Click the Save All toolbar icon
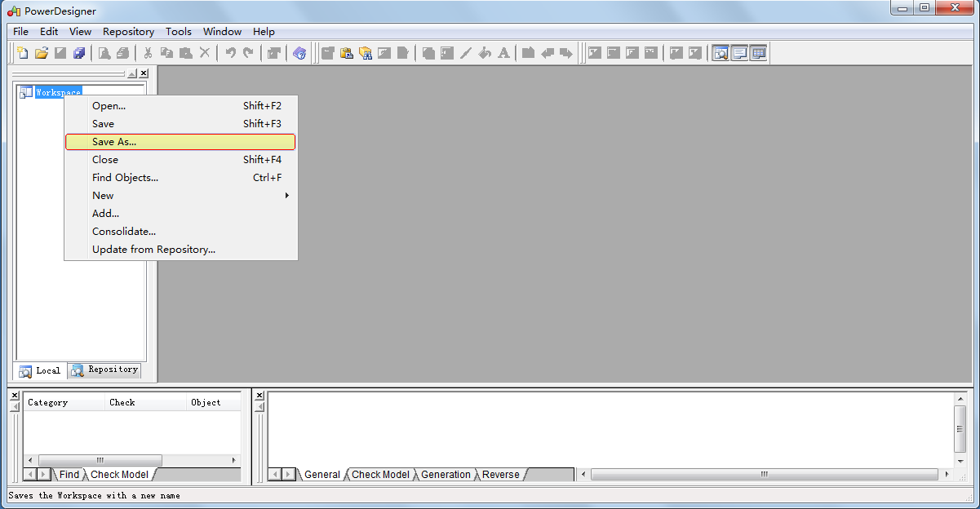Viewport: 980px width, 509px height. click(x=78, y=53)
